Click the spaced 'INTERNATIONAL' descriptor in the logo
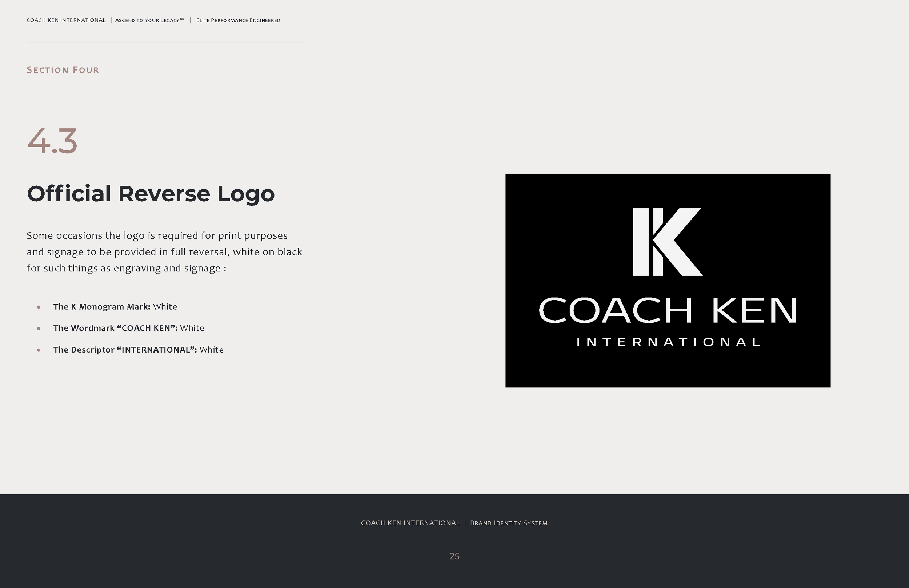This screenshot has height=588, width=909. 668,342
